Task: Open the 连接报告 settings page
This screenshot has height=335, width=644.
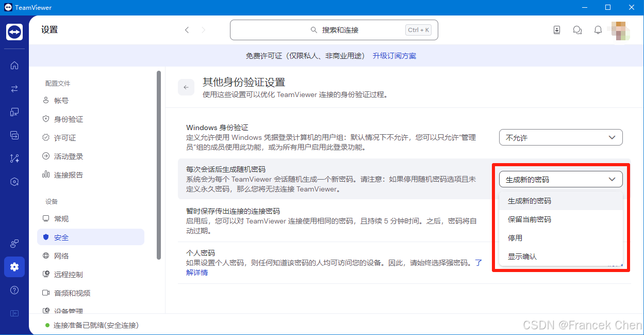Action: (91, 175)
